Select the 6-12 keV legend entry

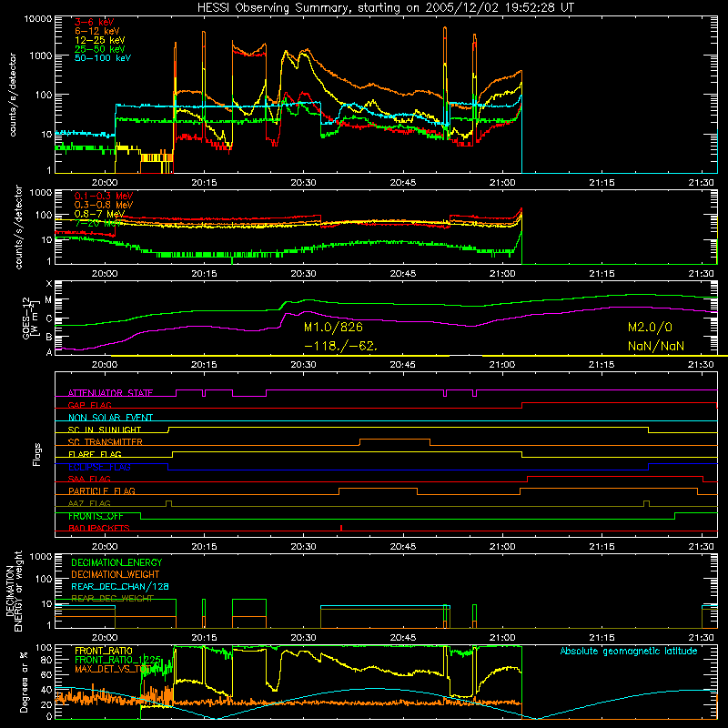tap(97, 31)
